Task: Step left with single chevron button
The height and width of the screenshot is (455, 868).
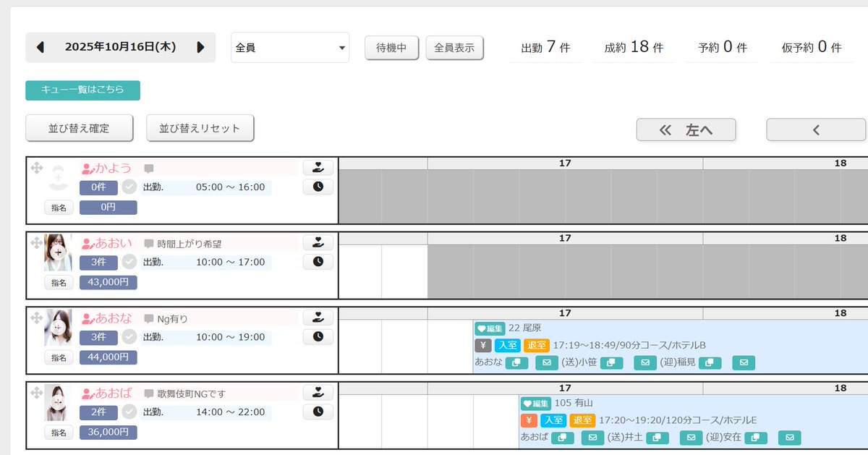Action: [x=816, y=129]
